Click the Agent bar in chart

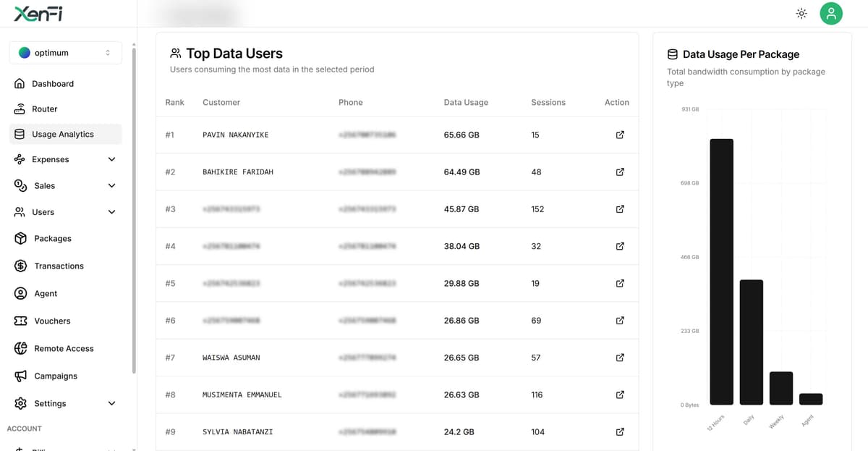(x=811, y=400)
